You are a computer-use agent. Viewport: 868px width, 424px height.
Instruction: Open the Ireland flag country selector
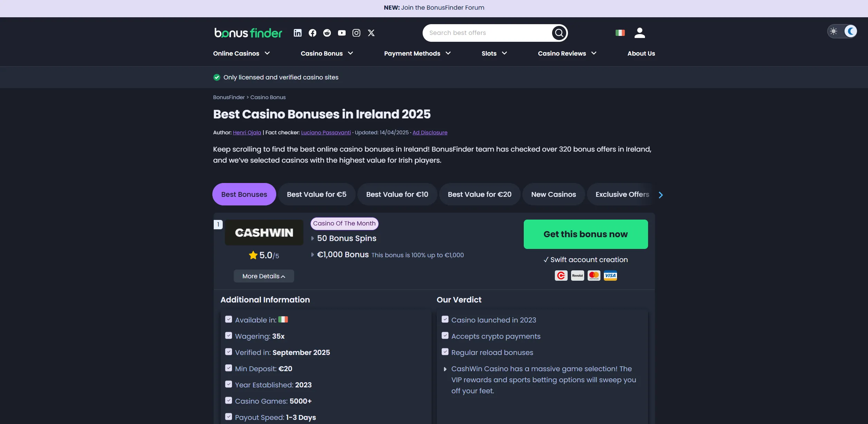pos(620,33)
